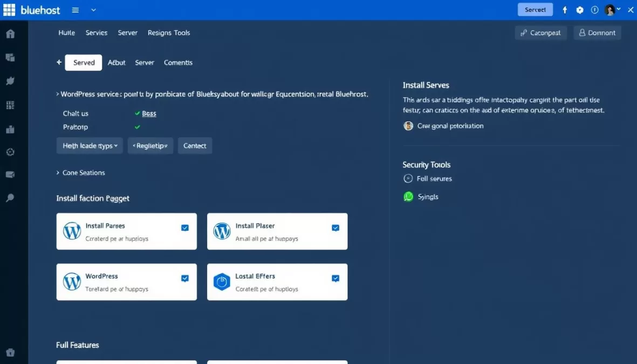Click the clock icon in the sidebar
Image resolution: width=637 pixels, height=364 pixels.
pyautogui.click(x=10, y=152)
